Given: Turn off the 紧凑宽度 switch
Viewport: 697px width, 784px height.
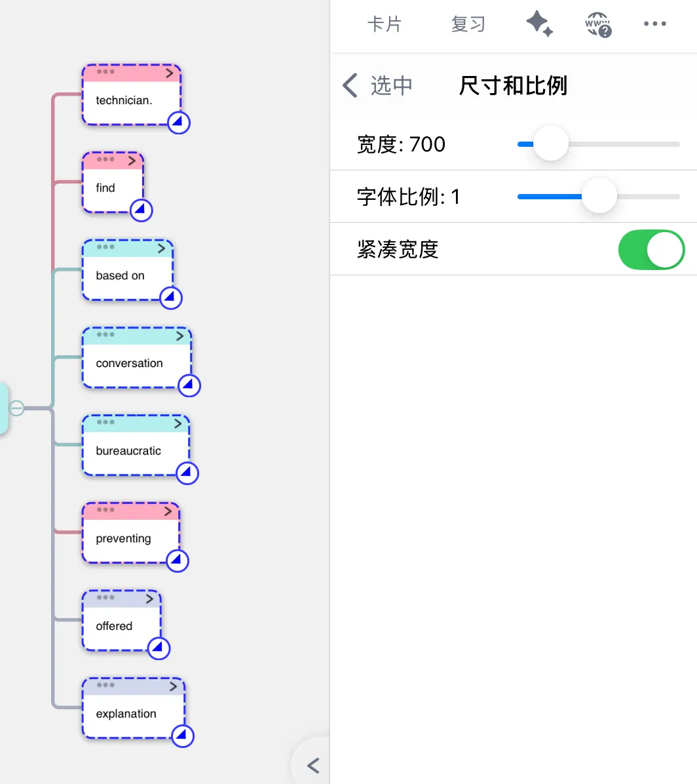Looking at the screenshot, I should click(x=651, y=250).
